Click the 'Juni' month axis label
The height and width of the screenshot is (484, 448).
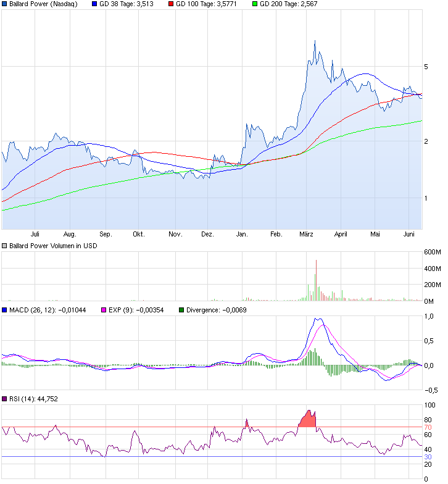409,235
